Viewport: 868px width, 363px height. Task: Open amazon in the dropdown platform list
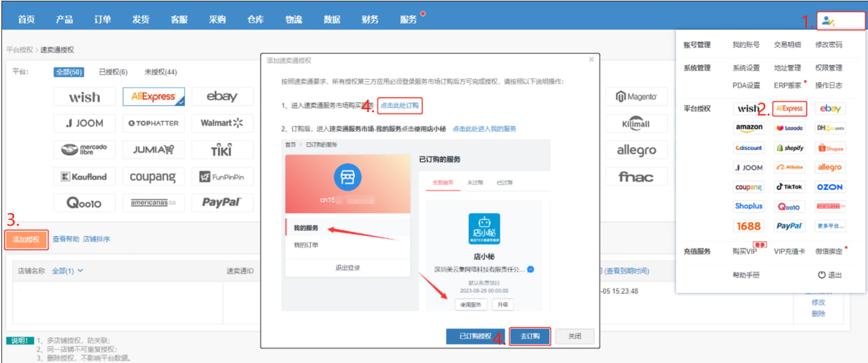pyautogui.click(x=749, y=128)
